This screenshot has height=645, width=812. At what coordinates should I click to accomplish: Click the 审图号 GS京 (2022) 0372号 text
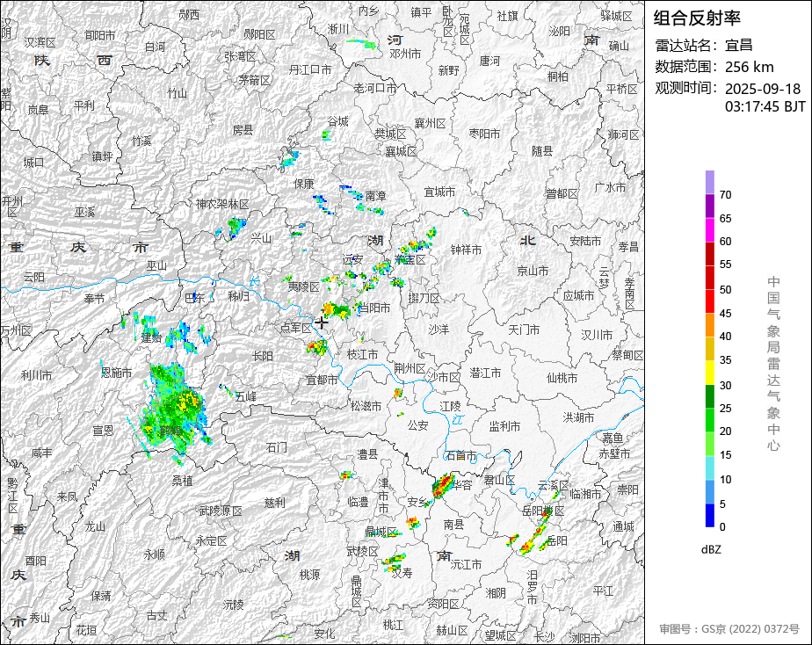[729, 629]
